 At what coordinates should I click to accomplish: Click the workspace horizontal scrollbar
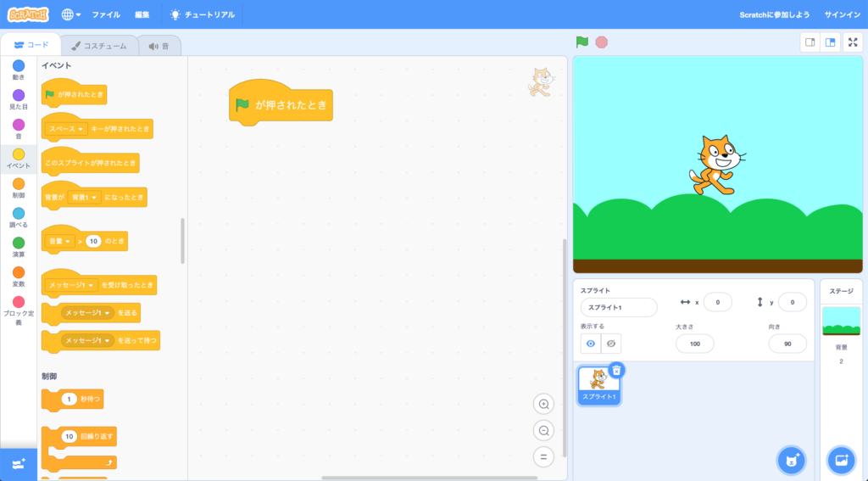[x=429, y=478]
